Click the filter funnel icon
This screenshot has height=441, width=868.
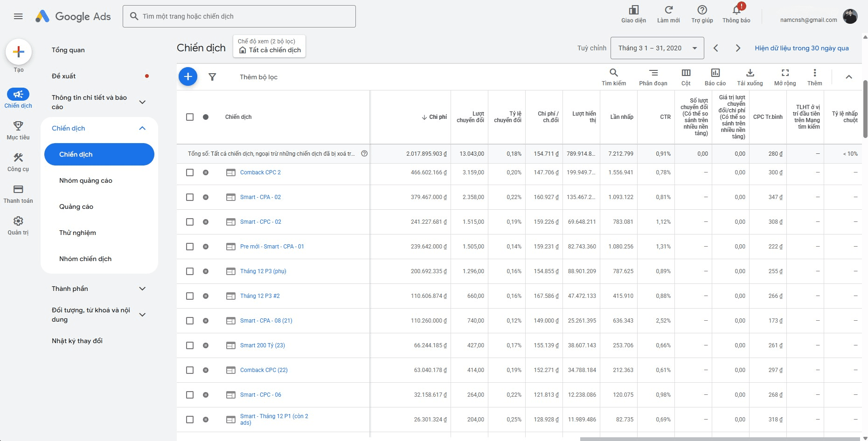[x=212, y=77]
